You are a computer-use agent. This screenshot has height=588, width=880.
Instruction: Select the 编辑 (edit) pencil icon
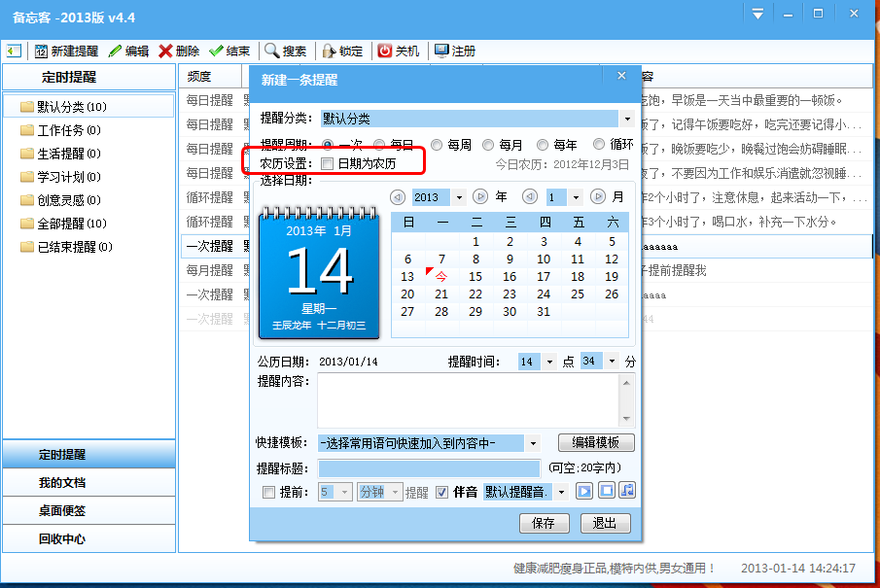pos(113,51)
